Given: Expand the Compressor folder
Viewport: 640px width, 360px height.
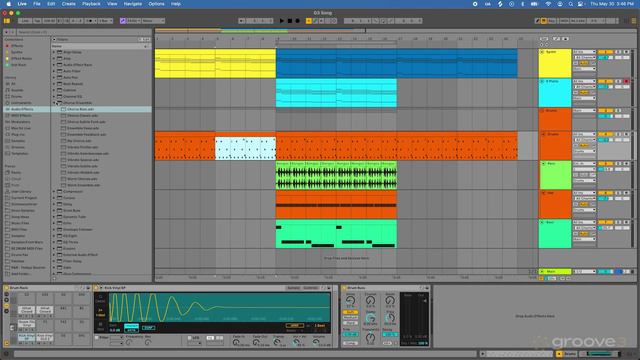Looking at the screenshot, I should point(54,191).
